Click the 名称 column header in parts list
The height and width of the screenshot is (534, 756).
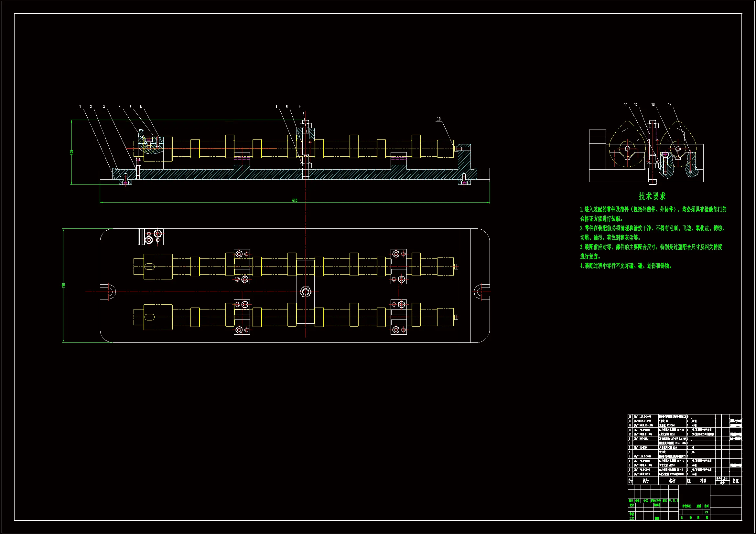pos(672,481)
